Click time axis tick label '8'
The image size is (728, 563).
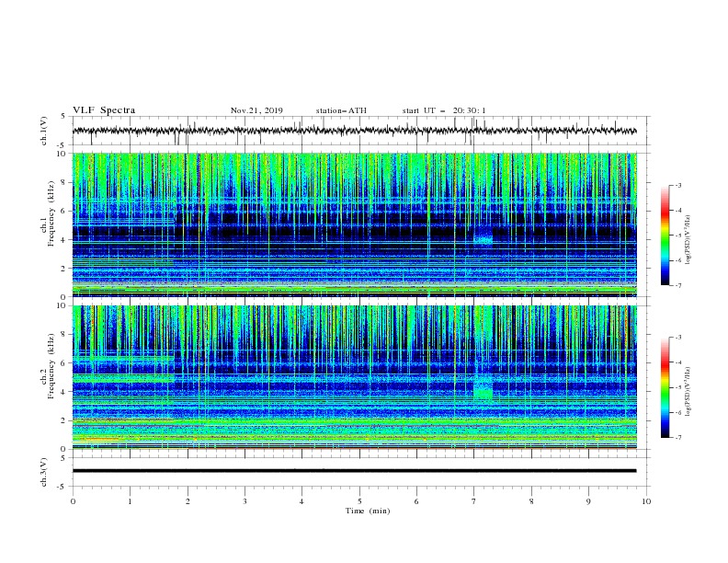[x=531, y=501]
